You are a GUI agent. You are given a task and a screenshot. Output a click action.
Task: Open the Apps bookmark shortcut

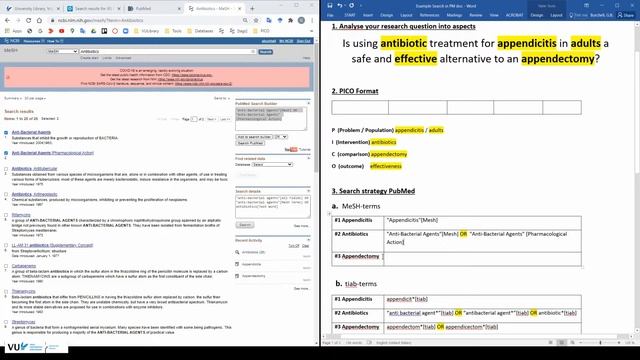pos(13,31)
